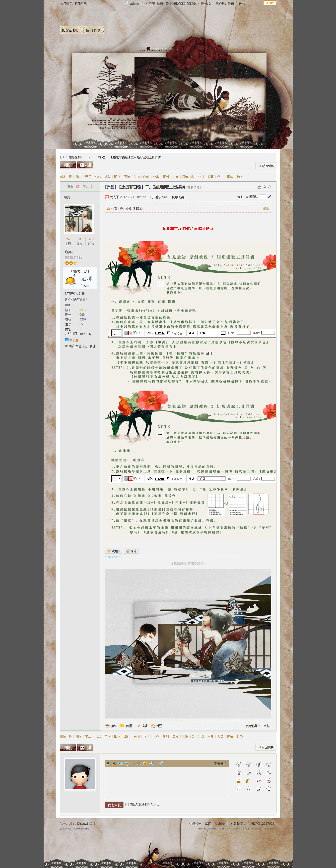Click top 合并 moderation link
336x868 pixels.
click(175, 177)
